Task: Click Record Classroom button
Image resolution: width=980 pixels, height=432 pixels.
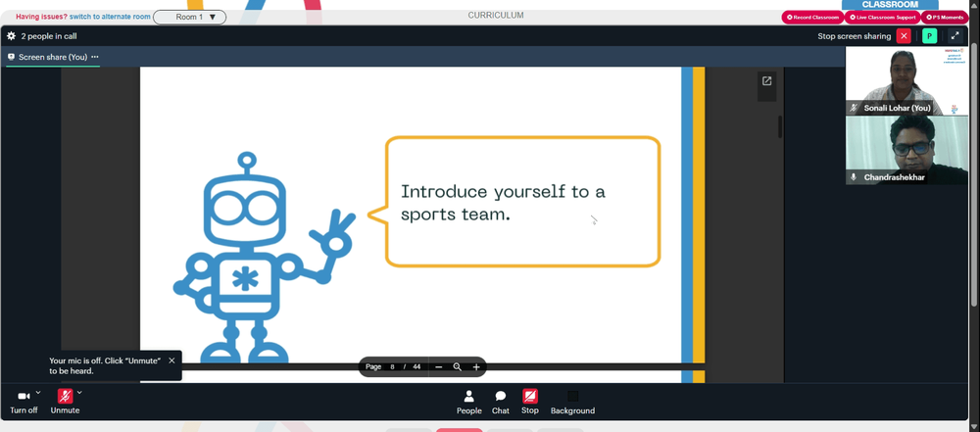Action: tap(812, 18)
